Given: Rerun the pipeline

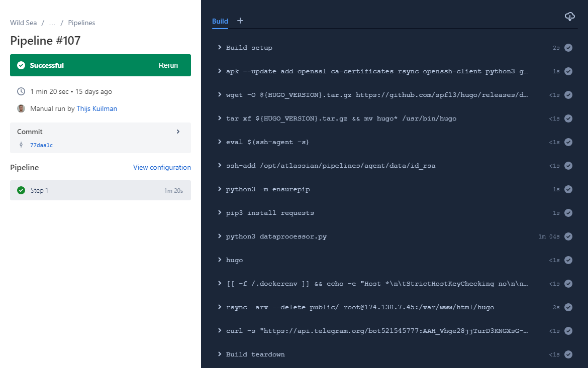Looking at the screenshot, I should tap(168, 65).
